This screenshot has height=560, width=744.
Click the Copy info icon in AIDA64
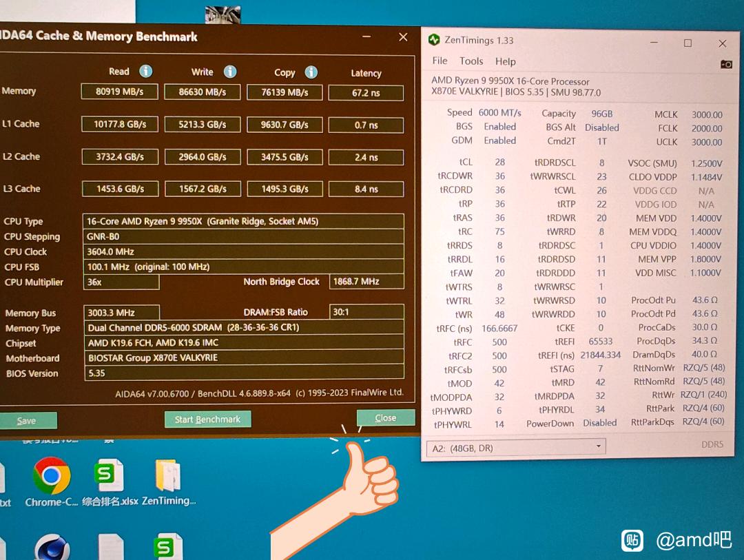pyautogui.click(x=311, y=72)
